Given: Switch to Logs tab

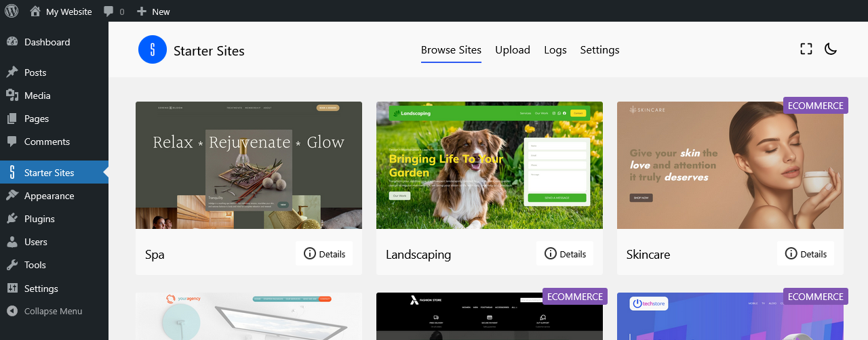Looking at the screenshot, I should tap(555, 49).
